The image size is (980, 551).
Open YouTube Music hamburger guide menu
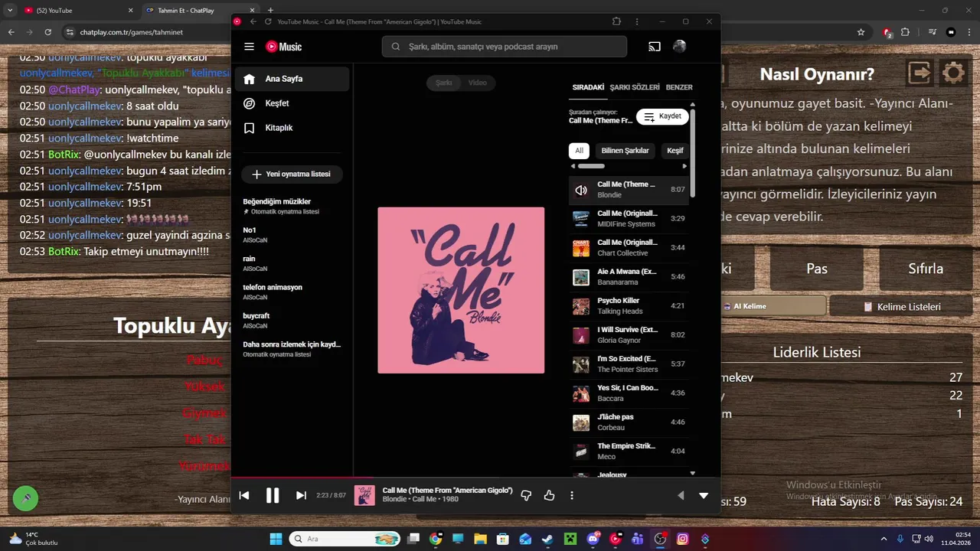(249, 47)
